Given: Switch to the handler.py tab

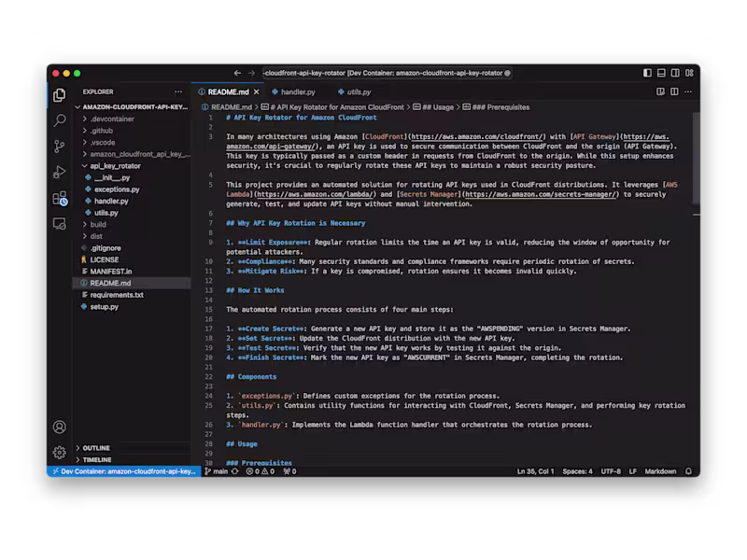Looking at the screenshot, I should coord(293,91).
